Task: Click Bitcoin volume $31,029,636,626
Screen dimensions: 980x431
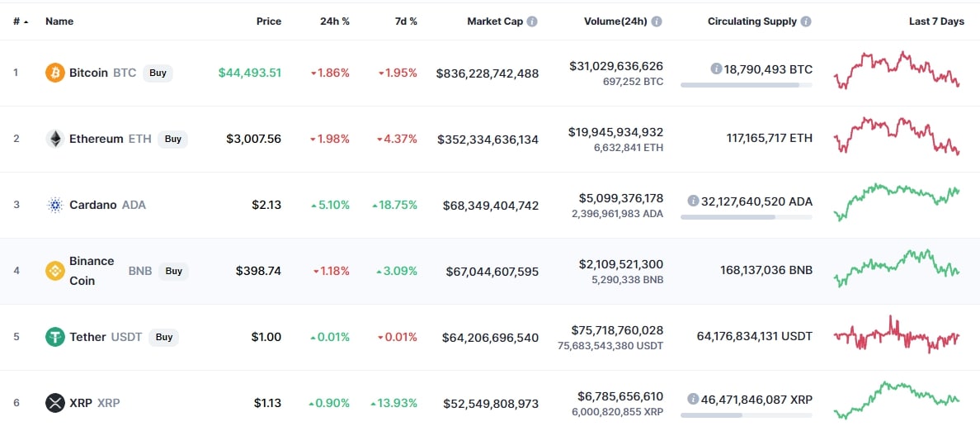Action: (x=616, y=66)
